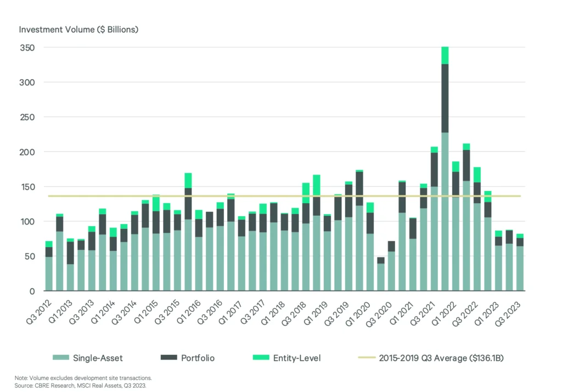
Task: Click the 'Investment Volume ($ Billions)' axis title
Action: pyautogui.click(x=78, y=30)
